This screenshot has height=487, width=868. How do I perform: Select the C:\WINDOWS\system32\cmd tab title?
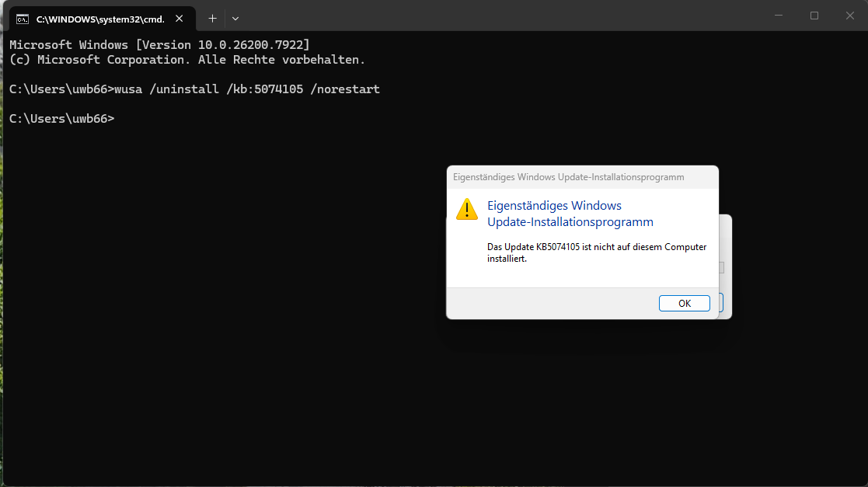[x=100, y=19]
